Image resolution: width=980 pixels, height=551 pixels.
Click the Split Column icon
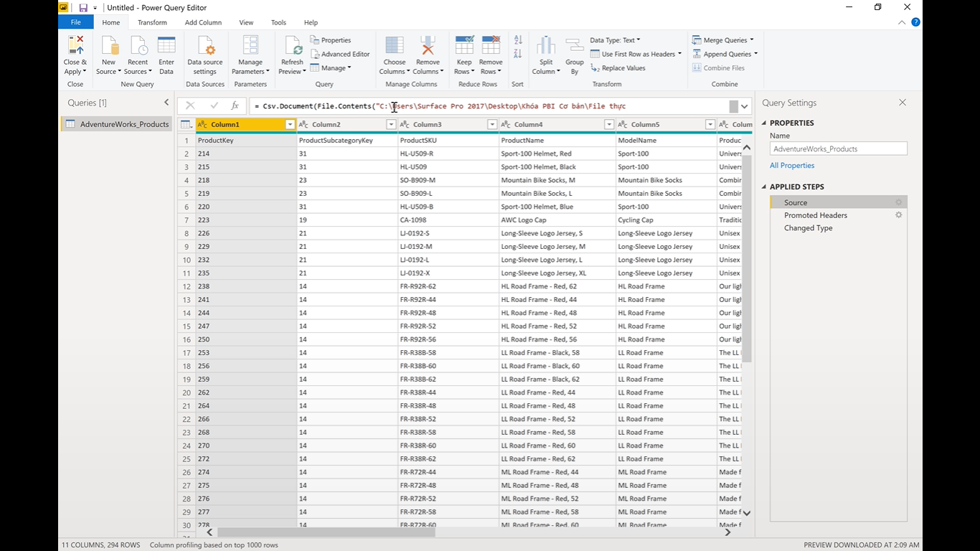tap(546, 46)
